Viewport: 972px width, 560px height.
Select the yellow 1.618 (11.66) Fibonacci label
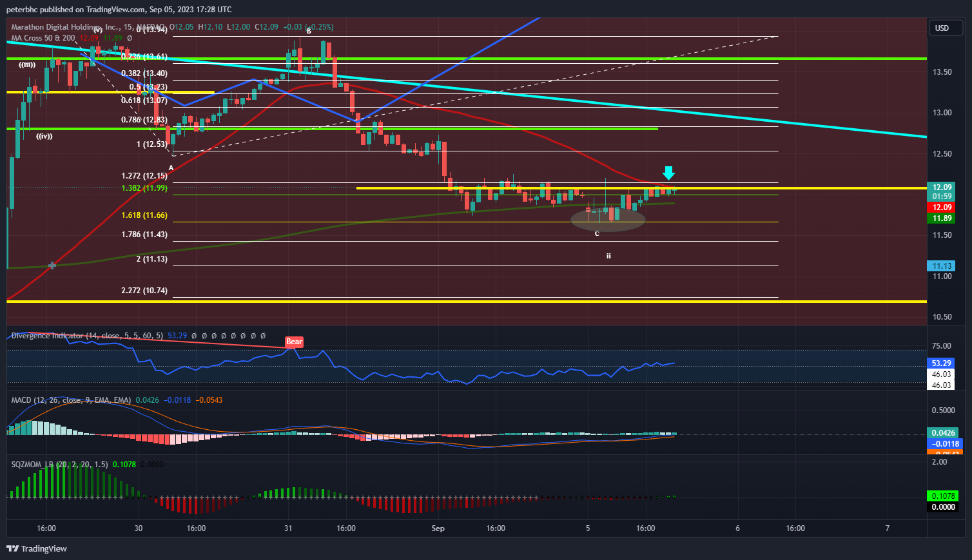click(144, 215)
